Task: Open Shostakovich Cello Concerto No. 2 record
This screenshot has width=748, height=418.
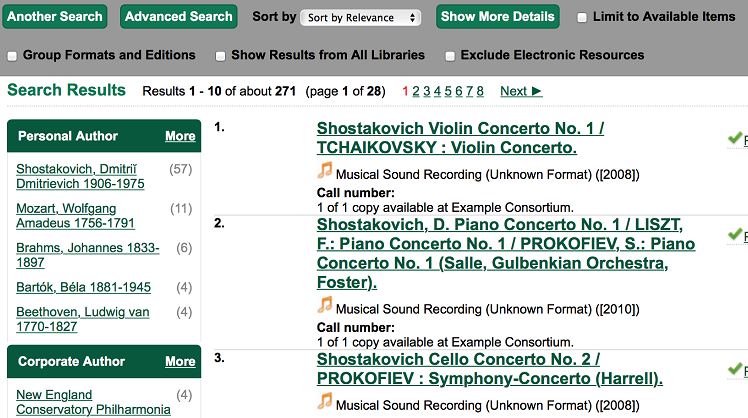Action: click(x=489, y=368)
